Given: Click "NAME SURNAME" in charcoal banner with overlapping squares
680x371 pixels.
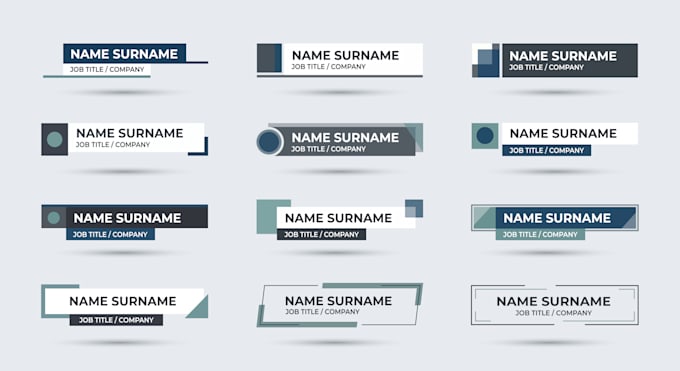Looking at the screenshot, I should click(x=563, y=56).
